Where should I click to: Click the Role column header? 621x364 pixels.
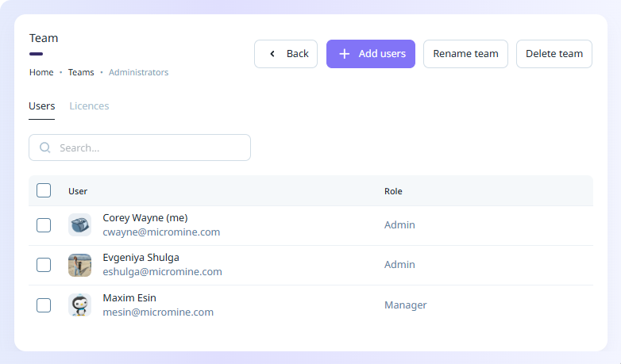click(x=393, y=191)
